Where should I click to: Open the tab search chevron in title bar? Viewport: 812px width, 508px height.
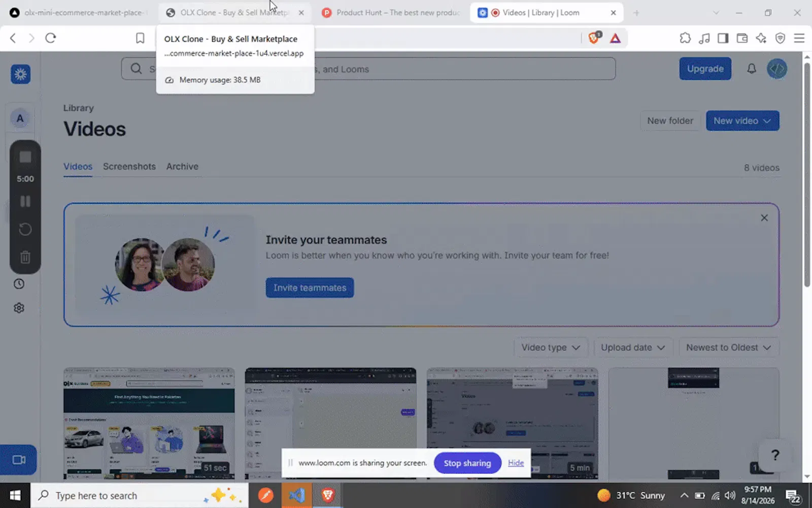[716, 13]
